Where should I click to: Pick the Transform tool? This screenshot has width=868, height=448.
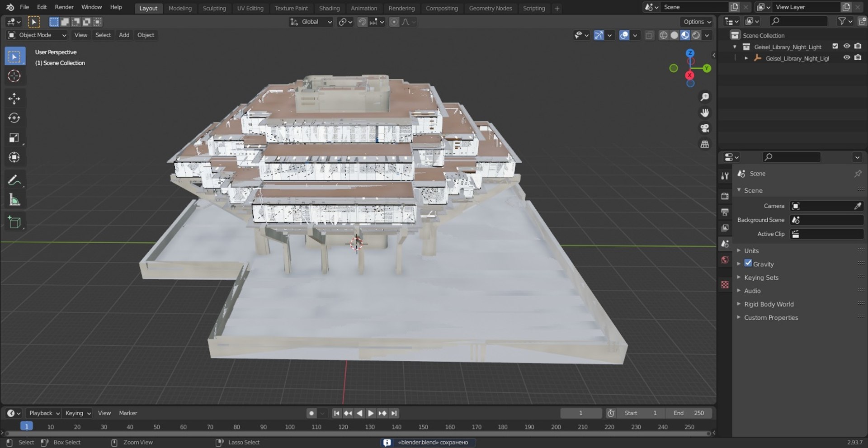[x=14, y=157]
